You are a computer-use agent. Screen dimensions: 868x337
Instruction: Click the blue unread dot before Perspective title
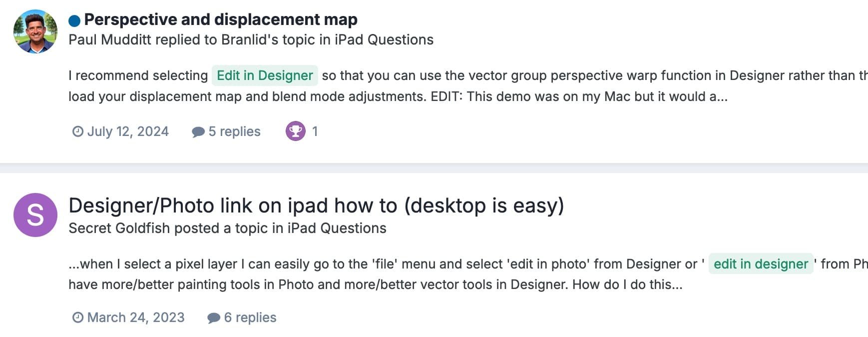[x=74, y=20]
